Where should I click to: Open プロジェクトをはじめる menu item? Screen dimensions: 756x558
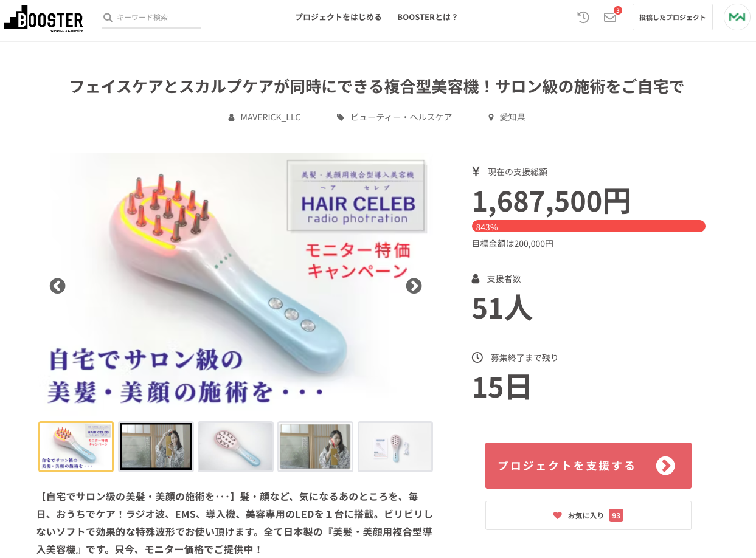tap(338, 17)
